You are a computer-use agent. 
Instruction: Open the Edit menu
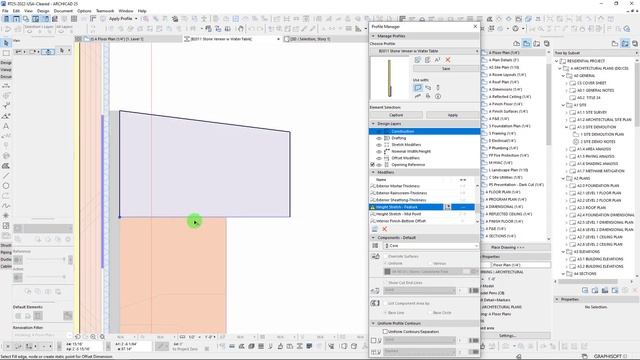[16, 11]
